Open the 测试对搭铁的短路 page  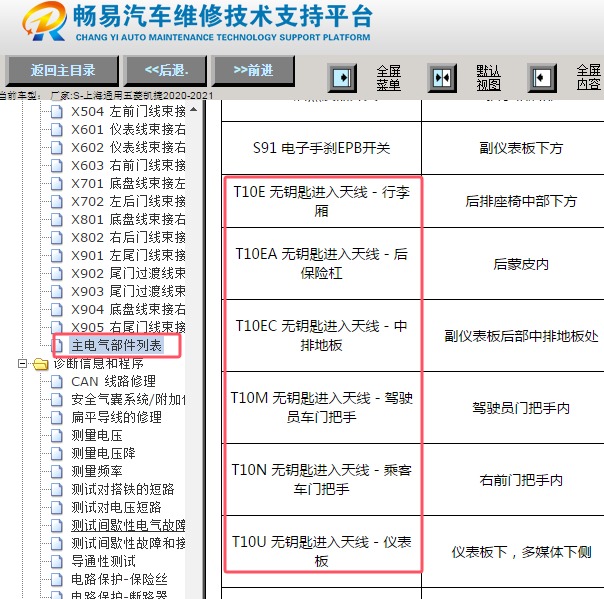click(x=123, y=489)
